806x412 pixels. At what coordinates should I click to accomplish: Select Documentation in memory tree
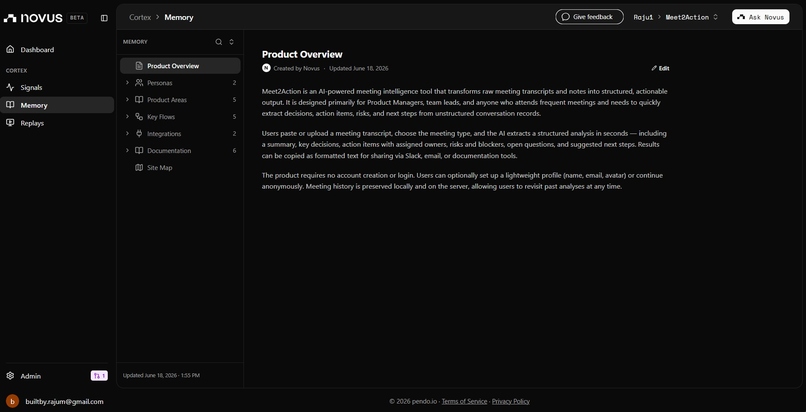(169, 151)
